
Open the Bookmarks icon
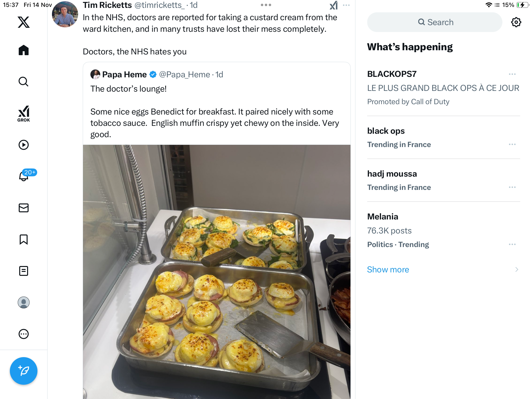24,239
